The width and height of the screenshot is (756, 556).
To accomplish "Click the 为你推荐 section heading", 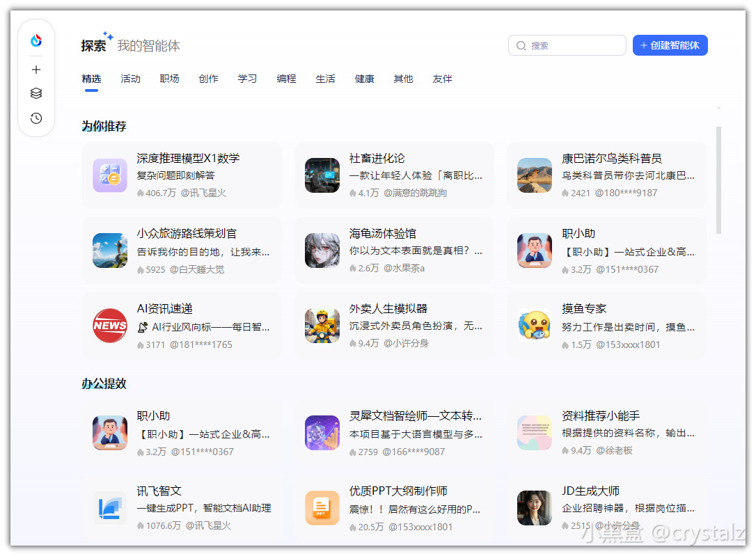I will tap(104, 126).
